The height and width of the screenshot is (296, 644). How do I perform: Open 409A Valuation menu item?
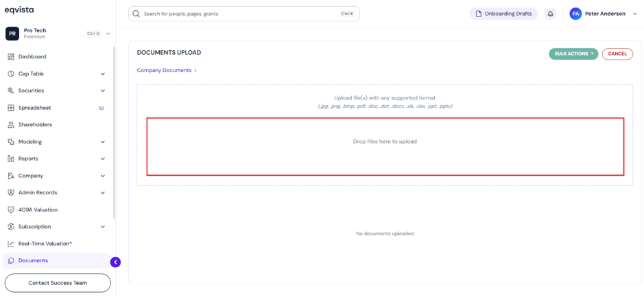pyautogui.click(x=56, y=209)
